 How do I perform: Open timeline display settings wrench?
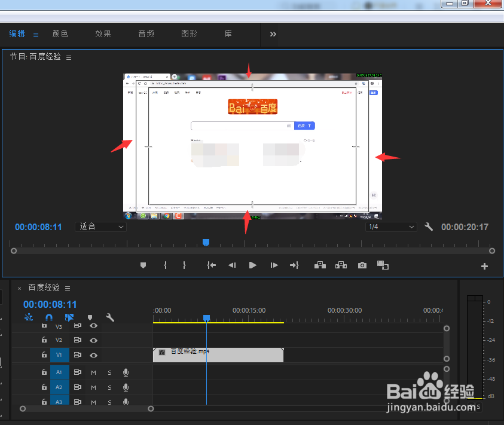pyautogui.click(x=110, y=317)
